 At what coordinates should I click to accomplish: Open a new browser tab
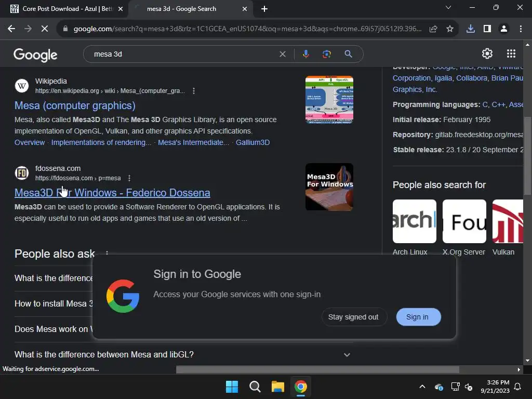(264, 9)
